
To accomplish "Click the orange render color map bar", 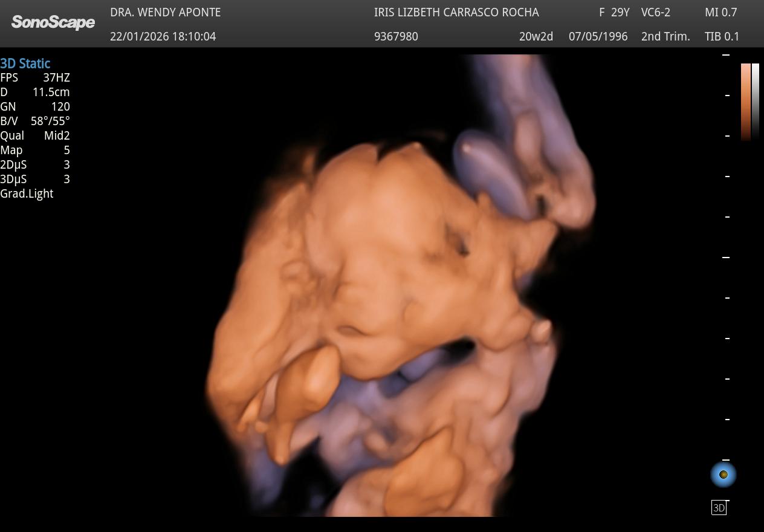I will pos(746,101).
